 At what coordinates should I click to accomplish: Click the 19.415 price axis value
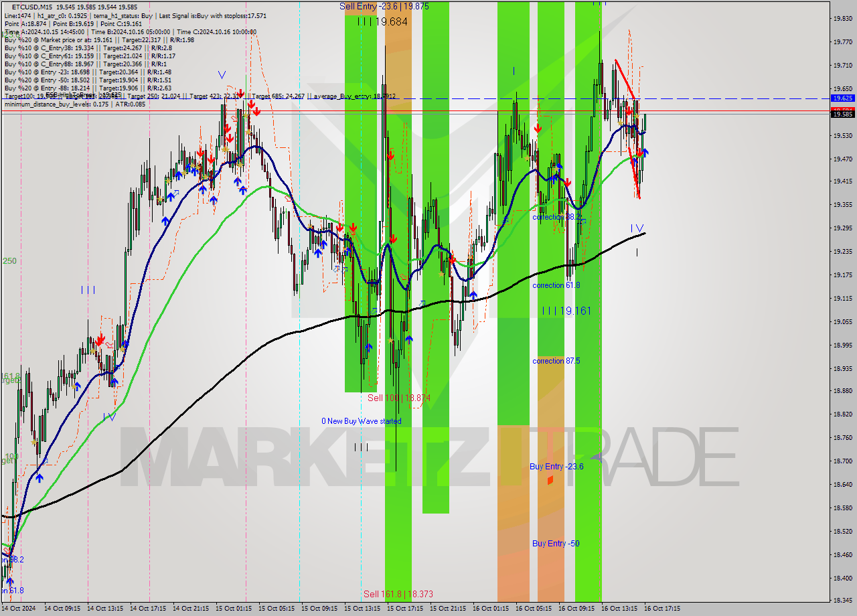(842, 181)
